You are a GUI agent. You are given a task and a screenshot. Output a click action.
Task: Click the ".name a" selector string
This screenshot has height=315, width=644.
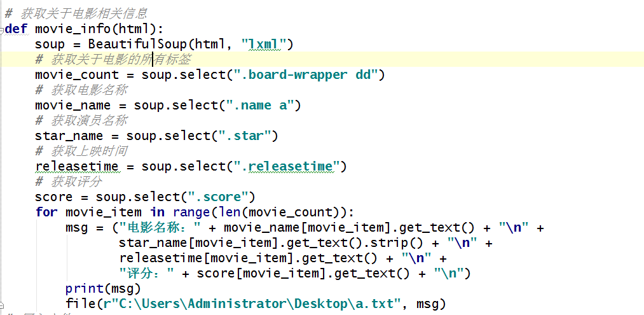[x=260, y=105]
